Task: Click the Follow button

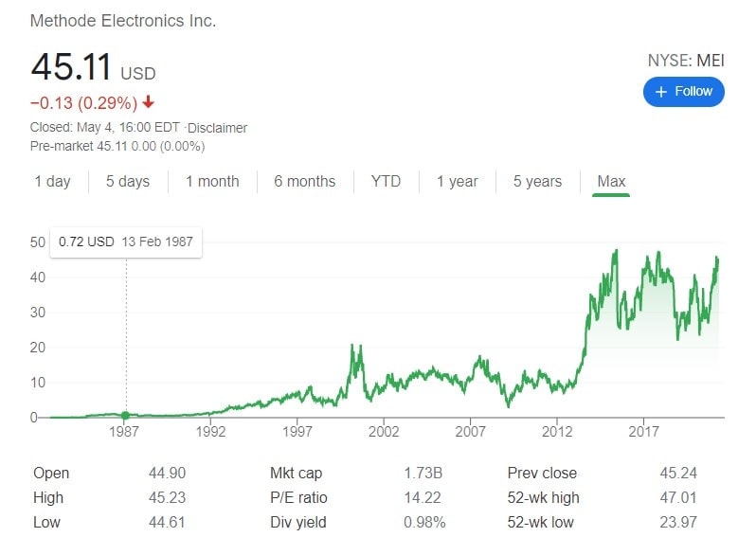Action: [683, 92]
